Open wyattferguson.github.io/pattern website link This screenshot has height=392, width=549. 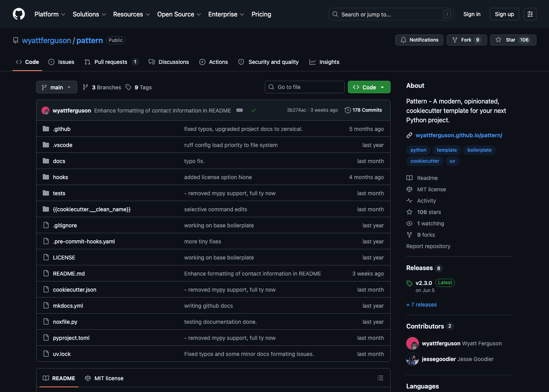(x=459, y=135)
